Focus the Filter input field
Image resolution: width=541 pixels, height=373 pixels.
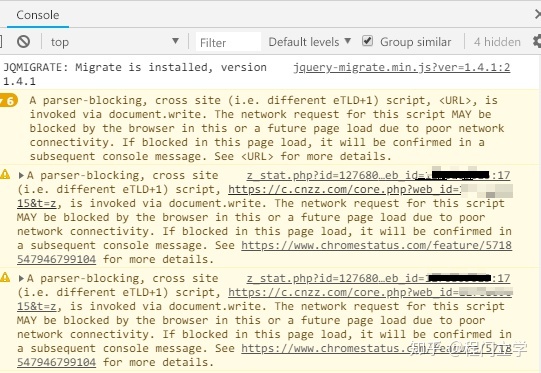(x=228, y=42)
